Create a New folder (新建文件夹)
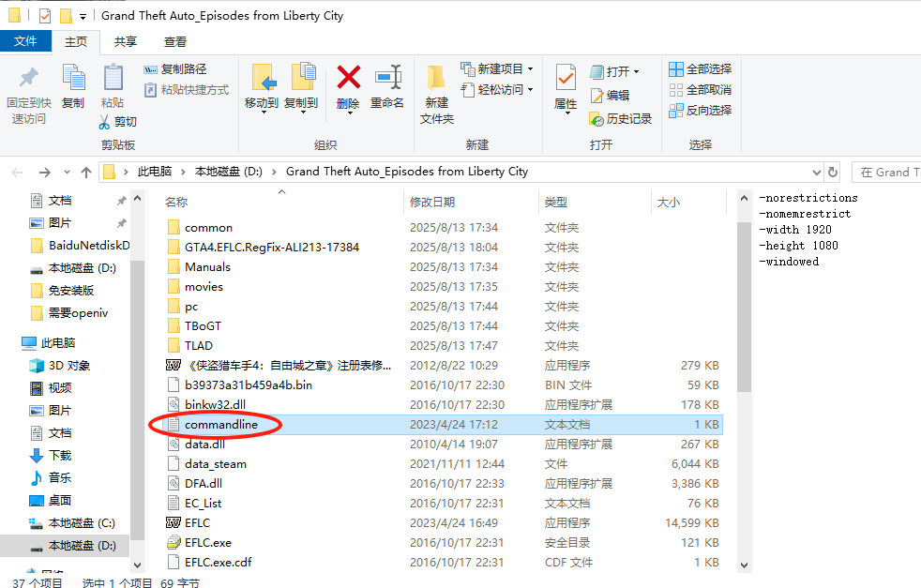 (436, 94)
